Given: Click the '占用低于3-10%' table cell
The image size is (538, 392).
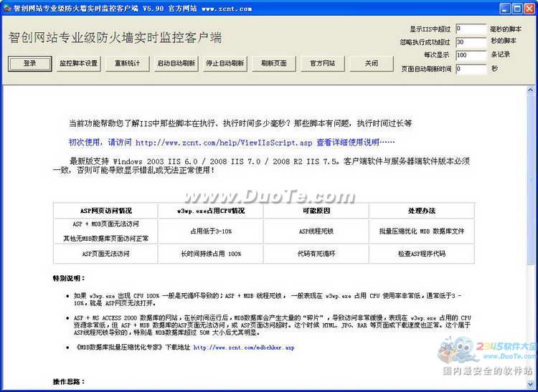Looking at the screenshot, I should pos(211,231).
